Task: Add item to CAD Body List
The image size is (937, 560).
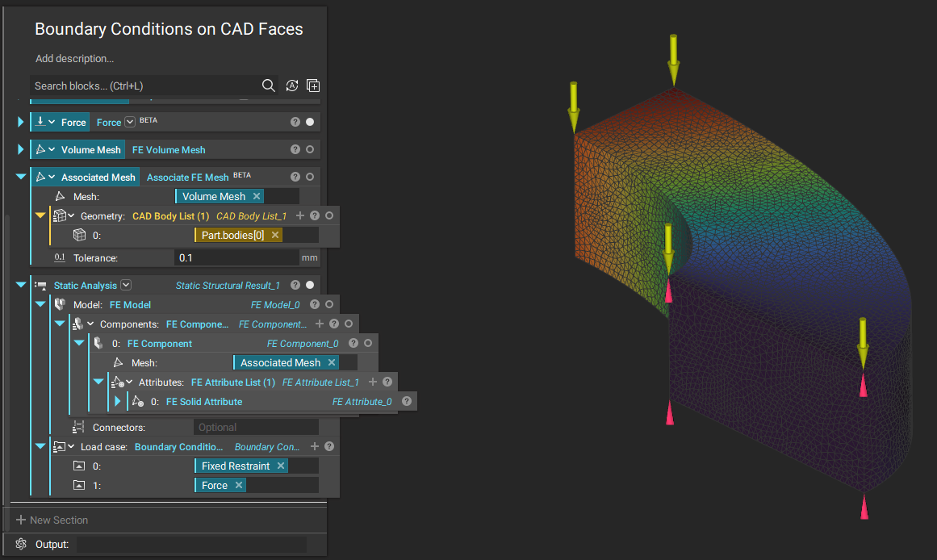Action: (300, 215)
